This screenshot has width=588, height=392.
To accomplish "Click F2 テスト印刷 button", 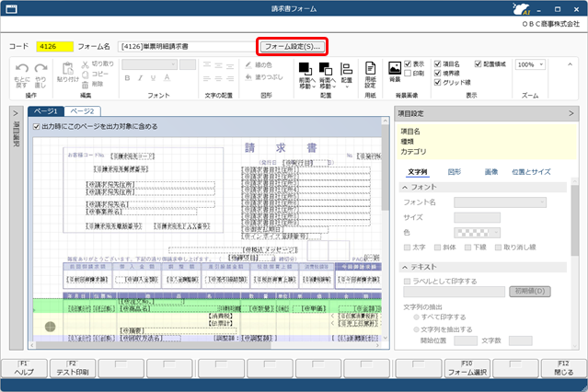I will (x=73, y=368).
